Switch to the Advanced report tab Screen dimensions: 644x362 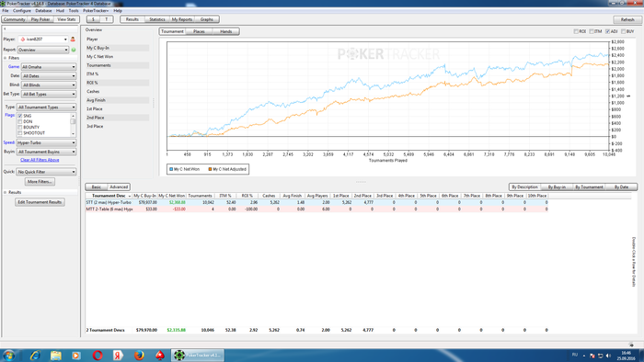coord(119,187)
